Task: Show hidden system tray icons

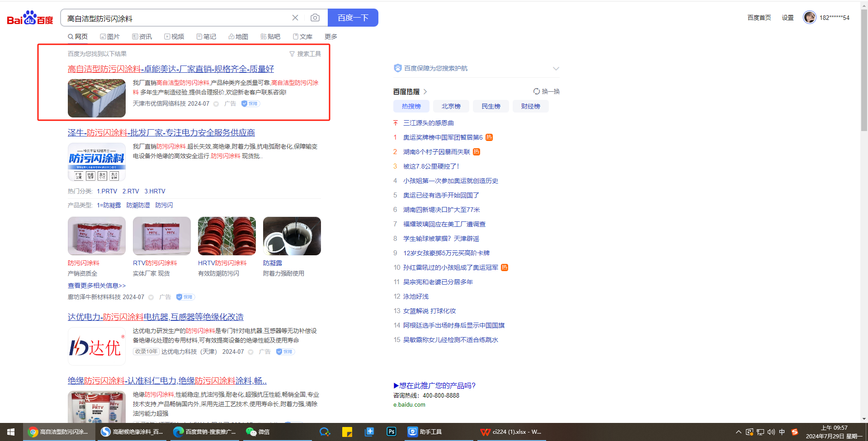Action: (x=738, y=432)
